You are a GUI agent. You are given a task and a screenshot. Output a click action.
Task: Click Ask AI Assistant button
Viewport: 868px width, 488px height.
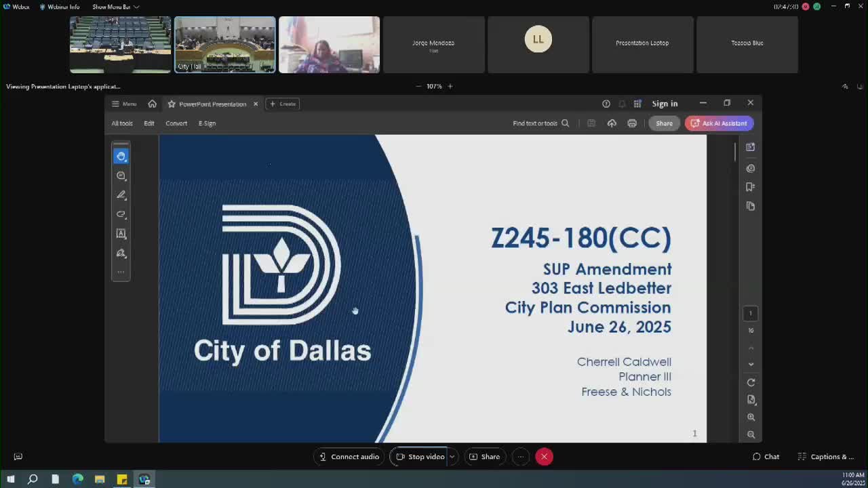click(x=719, y=123)
